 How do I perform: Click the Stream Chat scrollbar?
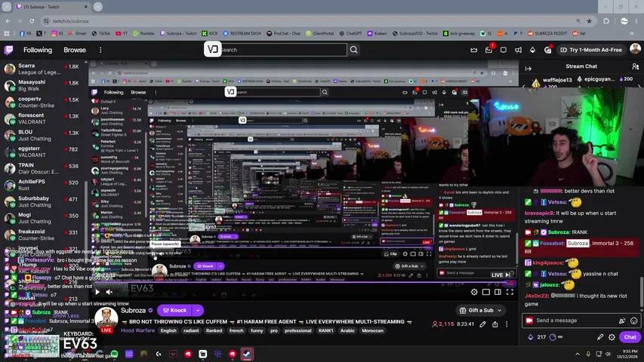coord(642,293)
